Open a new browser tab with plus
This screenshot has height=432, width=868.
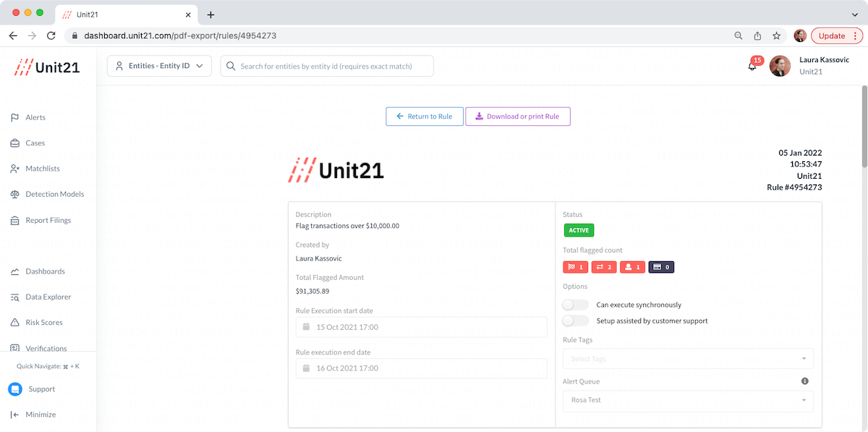[x=210, y=14]
